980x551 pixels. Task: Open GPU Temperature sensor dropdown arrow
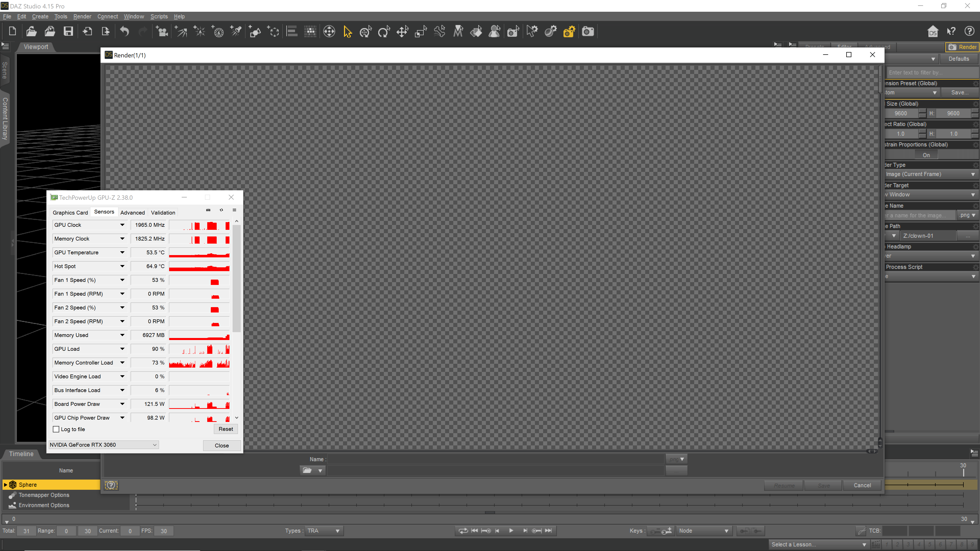(x=122, y=253)
